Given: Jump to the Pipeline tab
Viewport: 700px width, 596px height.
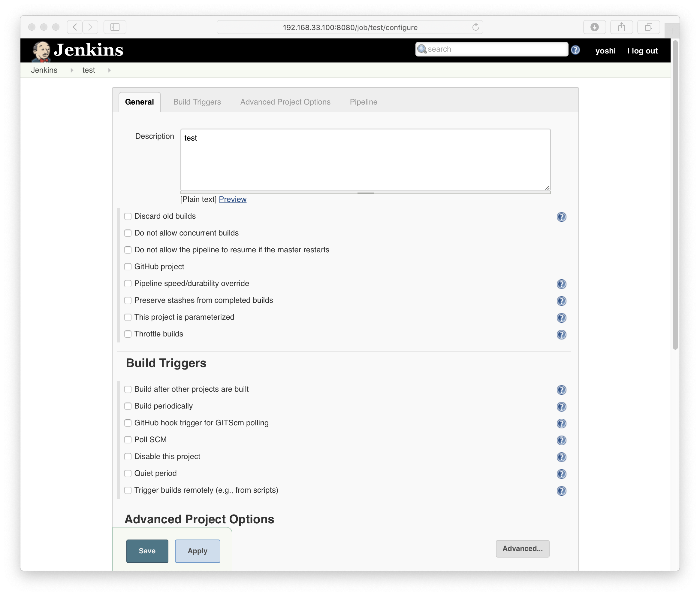Looking at the screenshot, I should [x=363, y=102].
